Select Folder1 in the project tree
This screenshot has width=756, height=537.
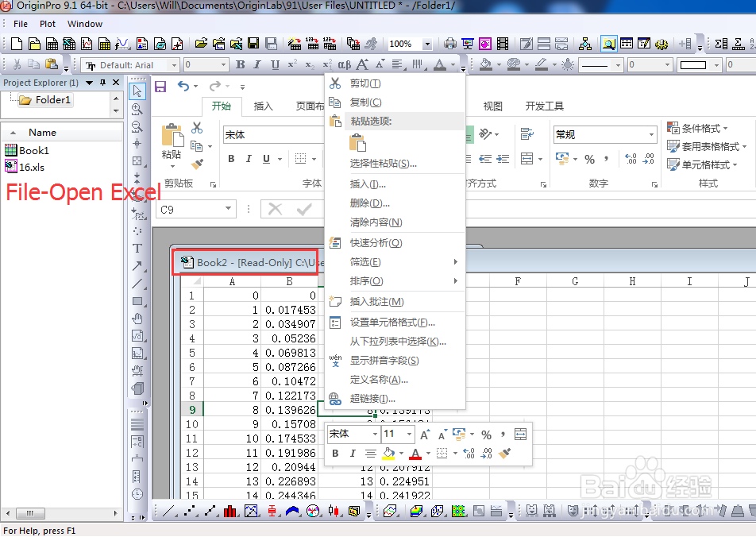click(46, 100)
